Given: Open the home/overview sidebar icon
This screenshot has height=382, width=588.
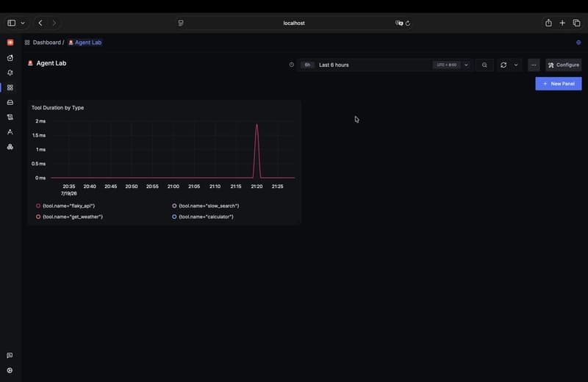Looking at the screenshot, I should click(10, 58).
